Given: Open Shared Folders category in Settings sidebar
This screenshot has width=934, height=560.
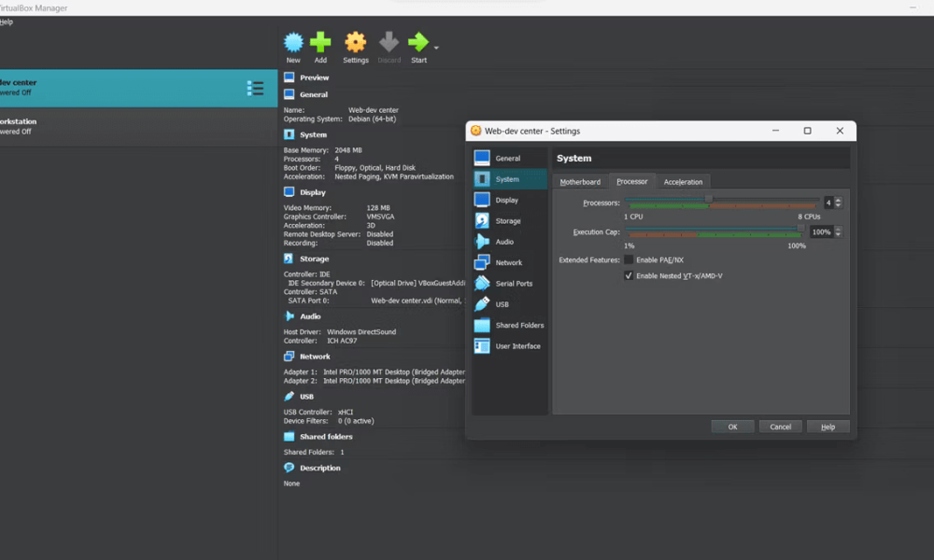Looking at the screenshot, I should [510, 325].
